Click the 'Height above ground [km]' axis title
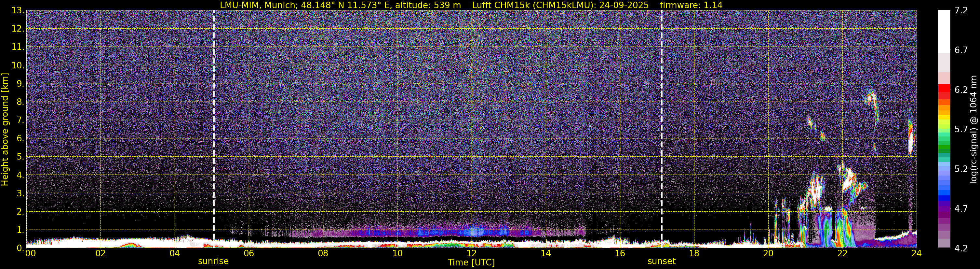Screen dimensions: 980x269 [x=5, y=130]
